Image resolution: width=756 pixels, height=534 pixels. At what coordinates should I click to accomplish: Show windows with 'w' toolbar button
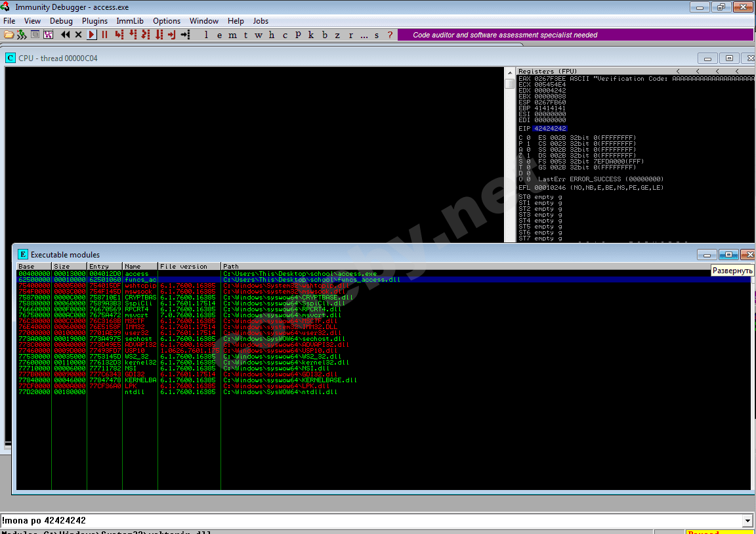click(x=259, y=35)
